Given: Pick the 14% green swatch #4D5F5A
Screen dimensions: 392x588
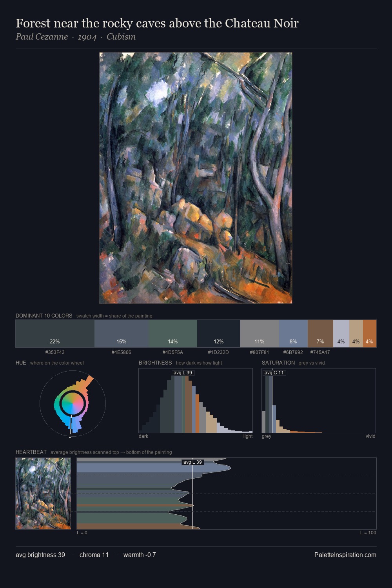Looking at the screenshot, I should (173, 334).
